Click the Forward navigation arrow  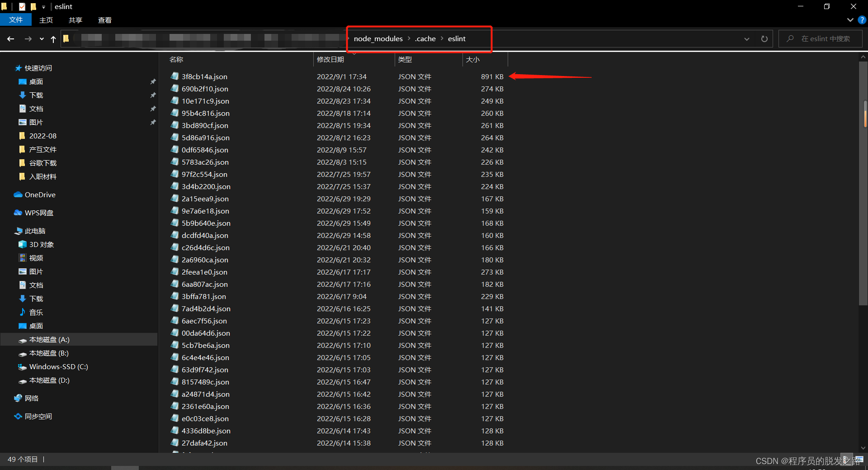pos(28,39)
